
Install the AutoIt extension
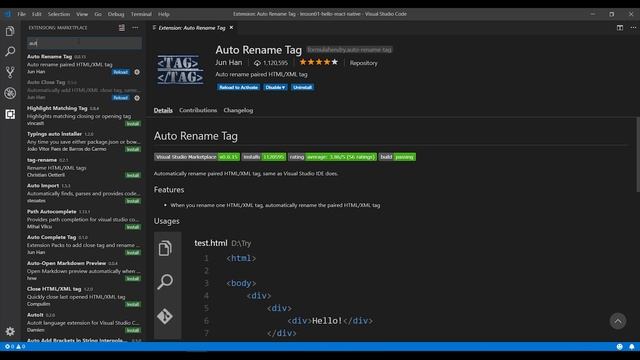click(x=133, y=330)
